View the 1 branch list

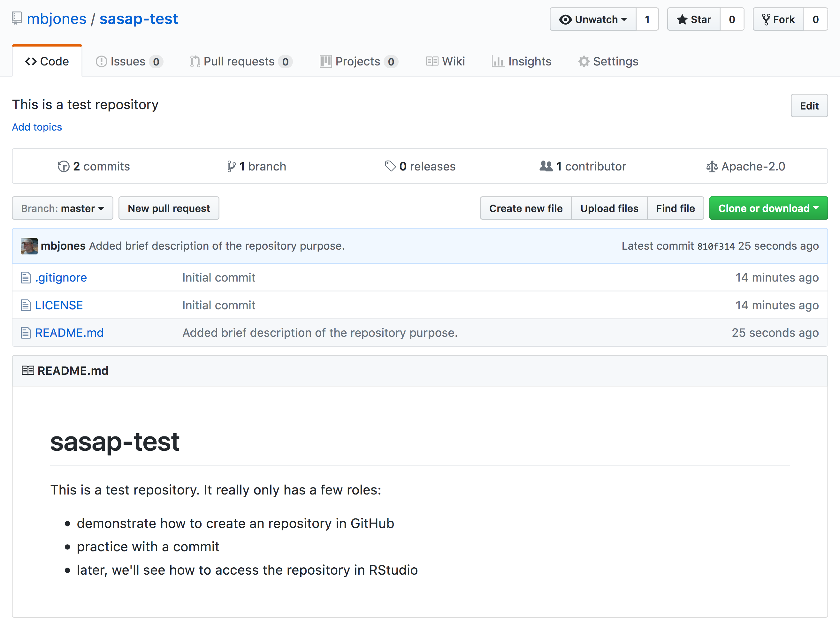point(257,166)
